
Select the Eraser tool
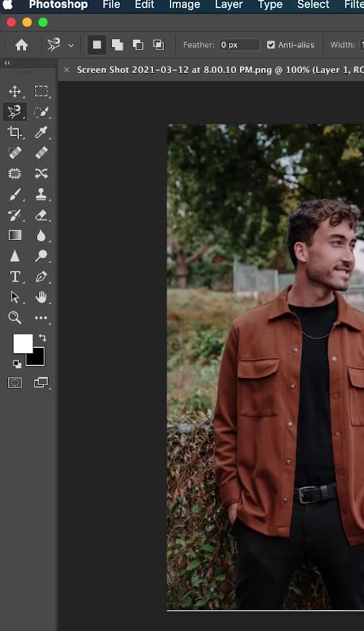point(41,215)
